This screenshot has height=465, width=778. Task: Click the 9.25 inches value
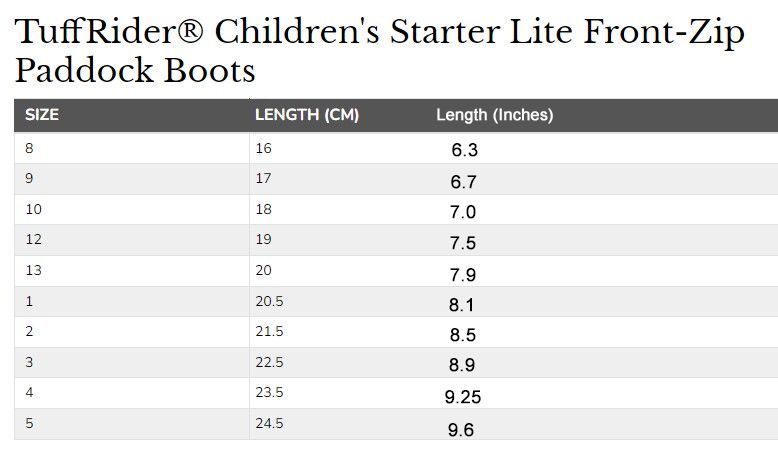(x=463, y=397)
